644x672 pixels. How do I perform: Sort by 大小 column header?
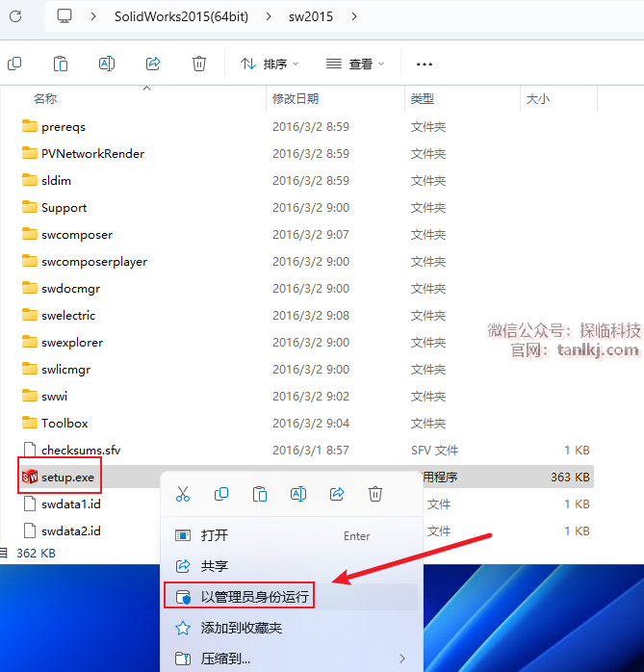(538, 99)
